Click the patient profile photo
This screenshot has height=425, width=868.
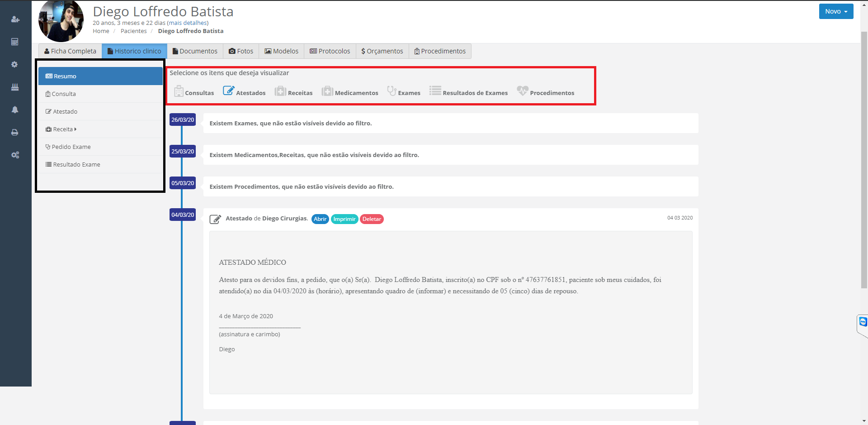click(61, 21)
